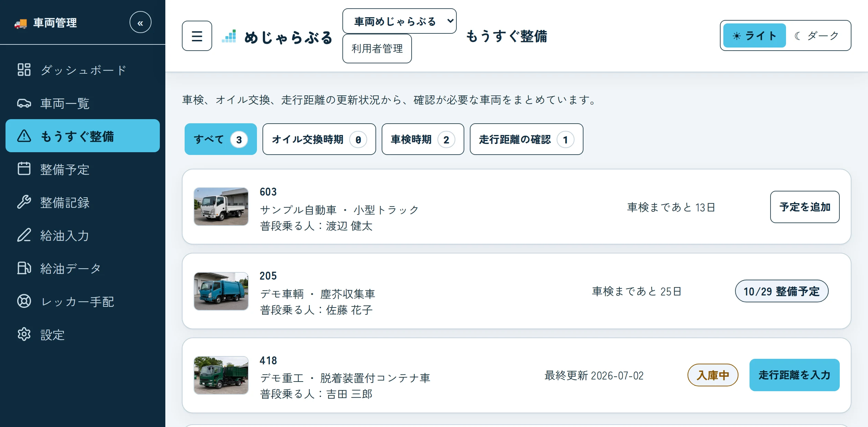Click 走行距離を入力 for vehicle 418
The height and width of the screenshot is (427, 868).
[794, 375]
